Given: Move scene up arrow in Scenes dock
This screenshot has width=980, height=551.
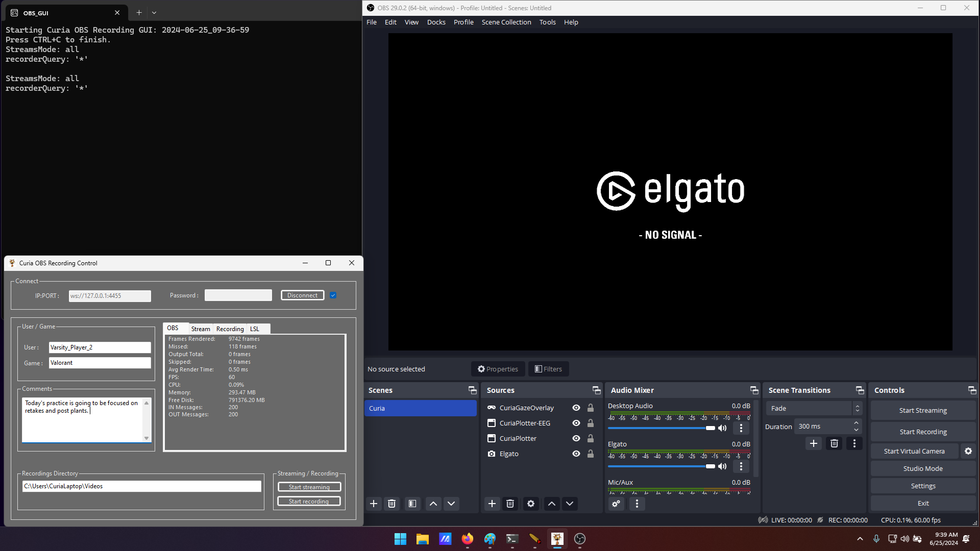Looking at the screenshot, I should pyautogui.click(x=433, y=504).
